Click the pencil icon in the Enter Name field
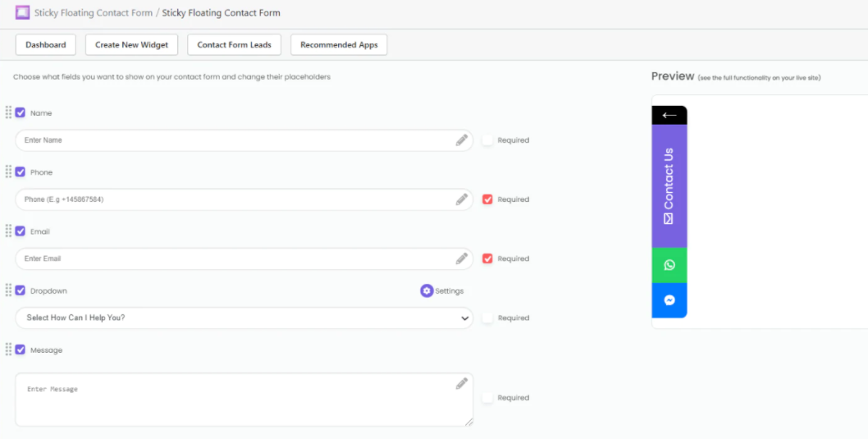The image size is (868, 439). pyautogui.click(x=462, y=140)
